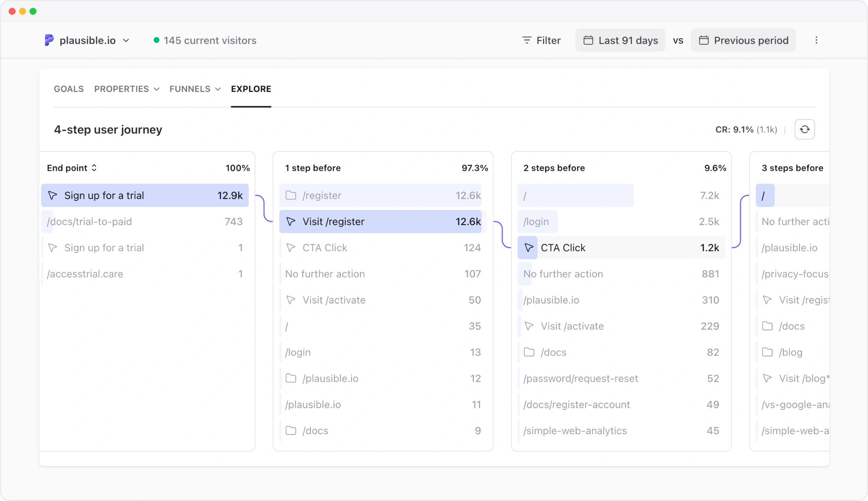
Task: Click the 2 steps before column header
Action: pos(554,168)
